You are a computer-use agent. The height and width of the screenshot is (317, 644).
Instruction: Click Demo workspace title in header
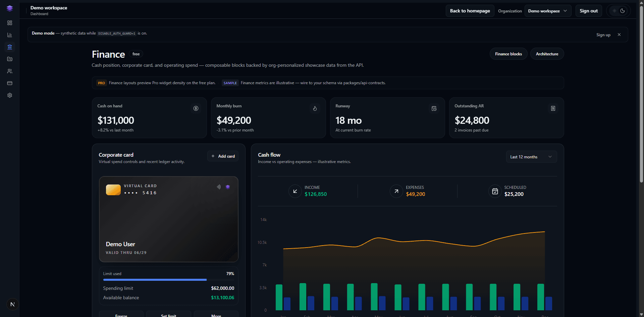pos(49,8)
